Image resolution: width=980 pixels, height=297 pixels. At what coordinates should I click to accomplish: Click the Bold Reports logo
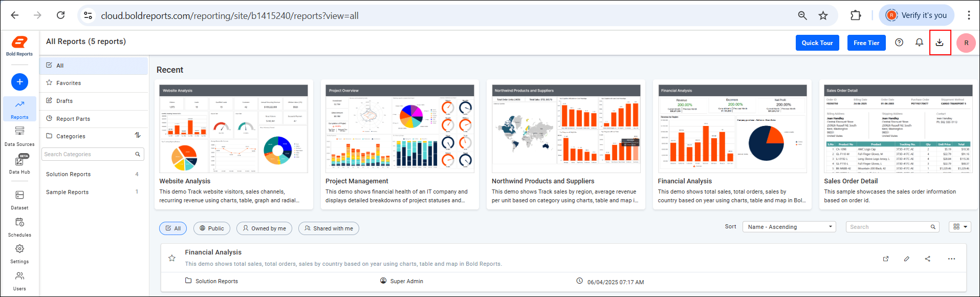point(19,46)
